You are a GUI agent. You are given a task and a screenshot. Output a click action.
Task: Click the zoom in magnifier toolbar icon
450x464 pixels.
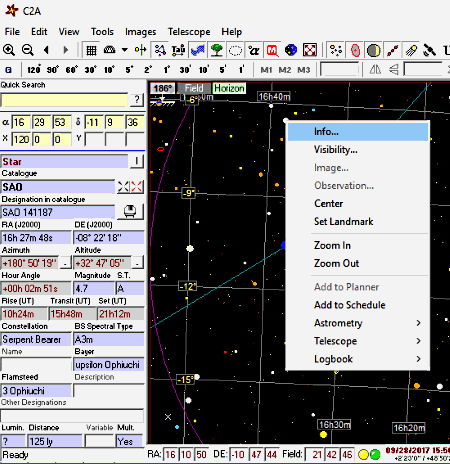(9, 50)
